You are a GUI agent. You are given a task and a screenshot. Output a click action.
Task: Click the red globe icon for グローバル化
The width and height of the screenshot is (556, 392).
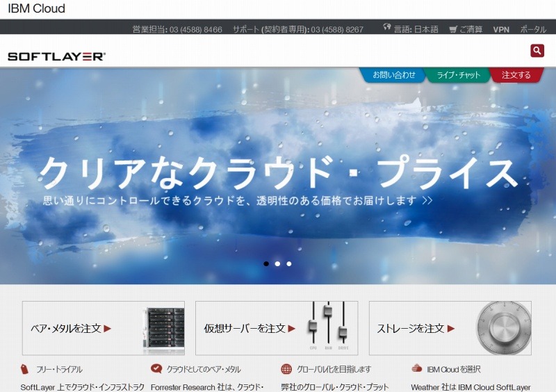pyautogui.click(x=286, y=369)
